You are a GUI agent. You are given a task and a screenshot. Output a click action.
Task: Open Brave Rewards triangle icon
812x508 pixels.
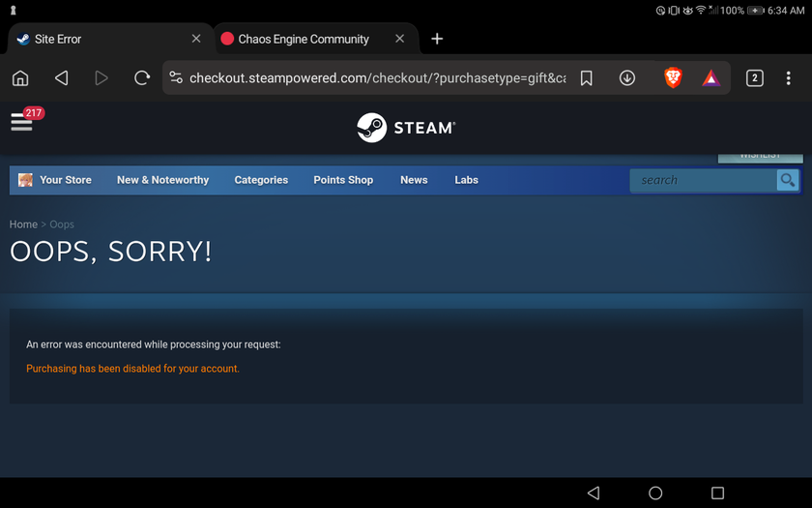[711, 78]
